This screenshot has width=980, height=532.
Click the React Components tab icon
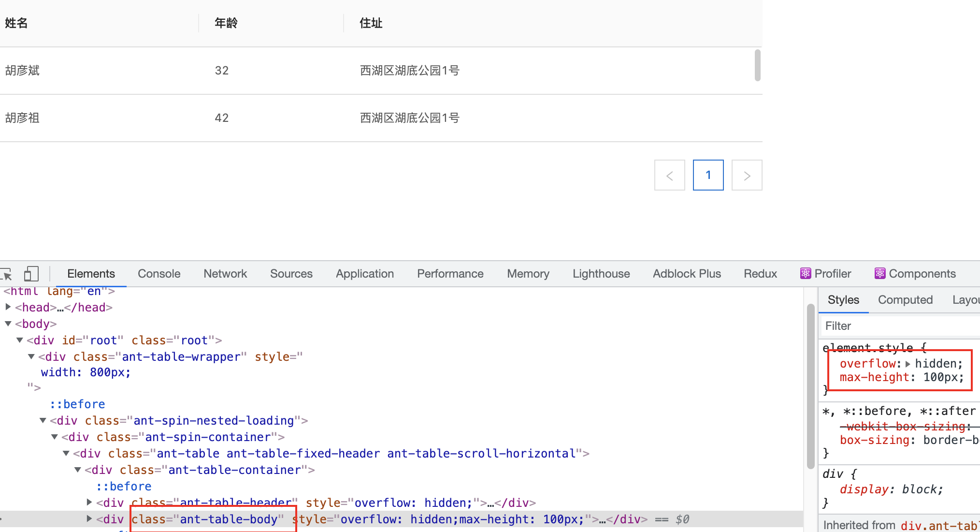click(x=880, y=274)
